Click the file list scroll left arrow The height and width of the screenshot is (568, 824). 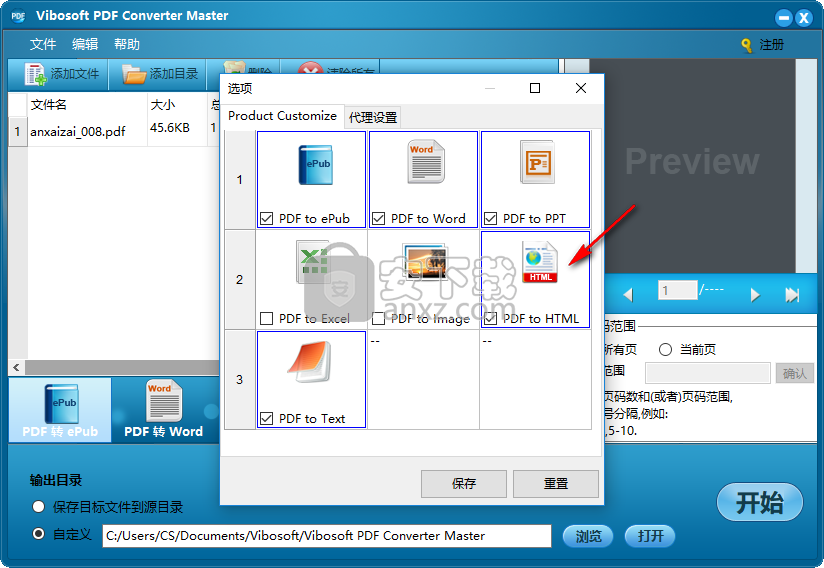click(x=16, y=367)
